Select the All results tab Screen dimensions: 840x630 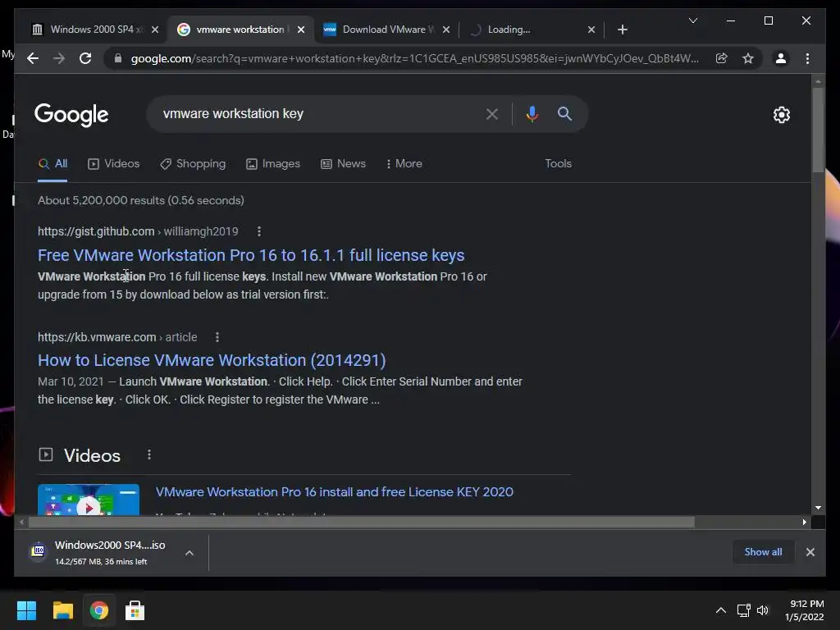pos(52,164)
